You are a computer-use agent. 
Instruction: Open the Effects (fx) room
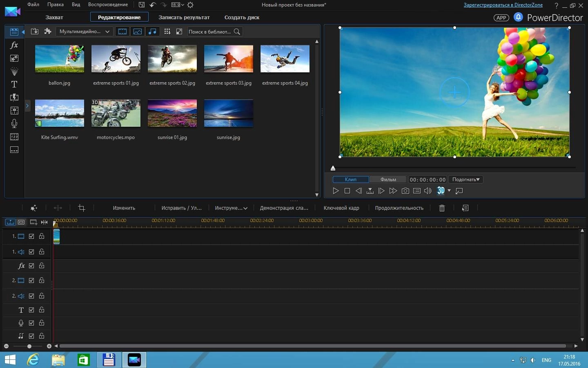(14, 45)
